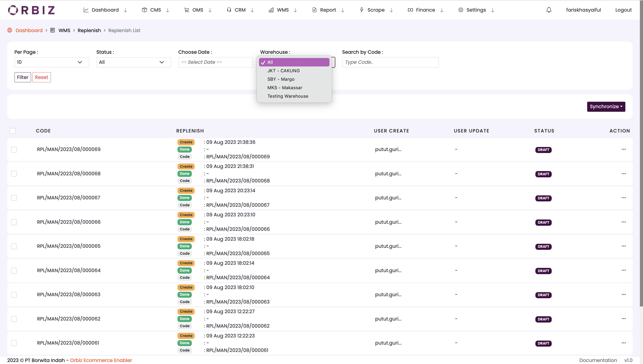Viewport: 643px width, 364px height.
Task: Toggle the select-all header checkbox
Action: pyautogui.click(x=13, y=131)
